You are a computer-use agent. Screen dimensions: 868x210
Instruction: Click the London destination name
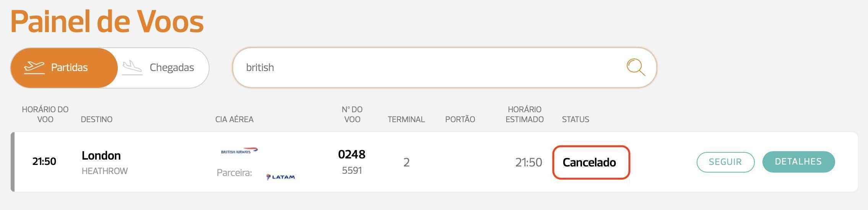pyautogui.click(x=101, y=155)
